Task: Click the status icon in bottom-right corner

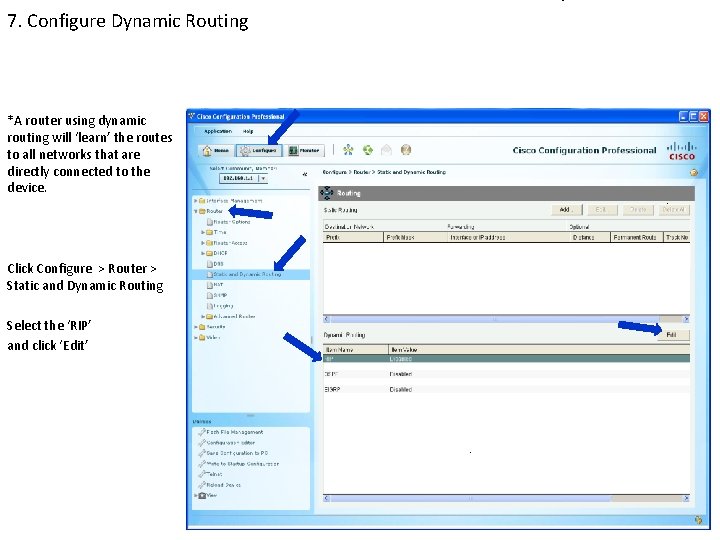Action: click(698, 520)
